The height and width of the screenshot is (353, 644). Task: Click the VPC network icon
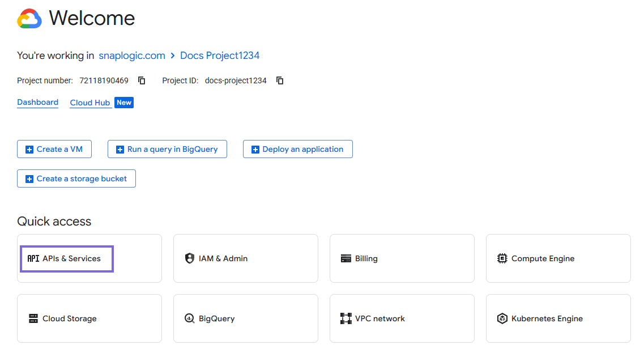(x=346, y=318)
